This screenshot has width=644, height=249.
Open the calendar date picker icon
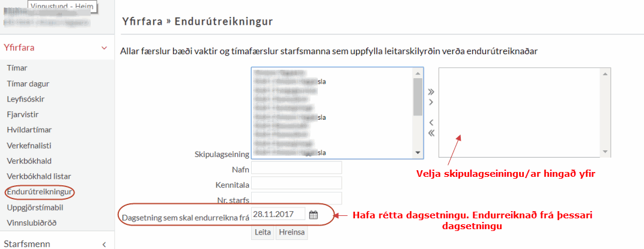pyautogui.click(x=314, y=215)
